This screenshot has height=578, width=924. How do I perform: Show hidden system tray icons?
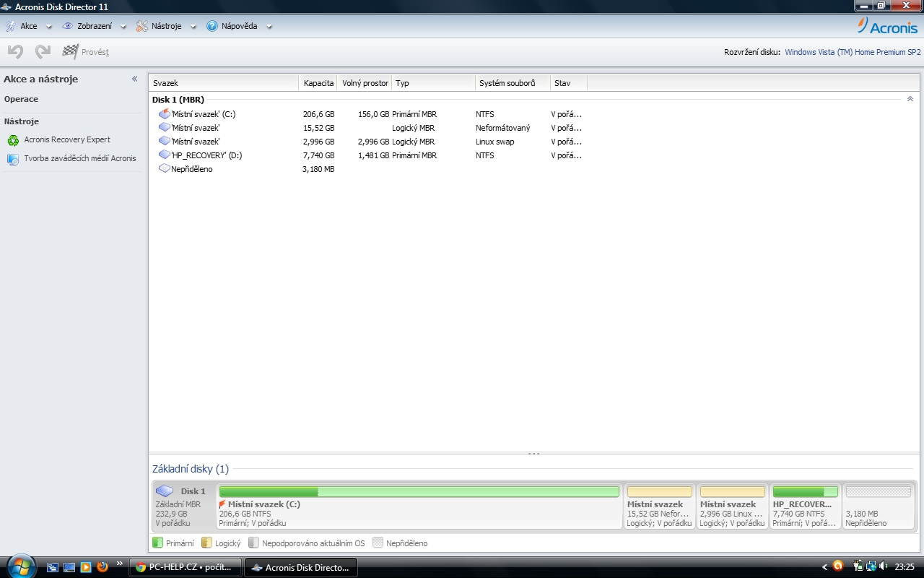click(824, 567)
